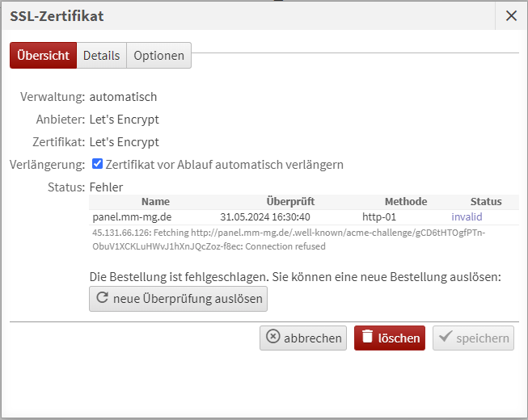This screenshot has height=420, width=528.
Task: Click the invalid status link
Action: (x=467, y=216)
